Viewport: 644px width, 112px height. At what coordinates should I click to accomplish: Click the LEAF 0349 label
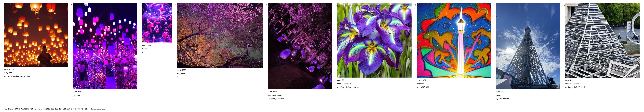pyautogui.click(x=342, y=80)
